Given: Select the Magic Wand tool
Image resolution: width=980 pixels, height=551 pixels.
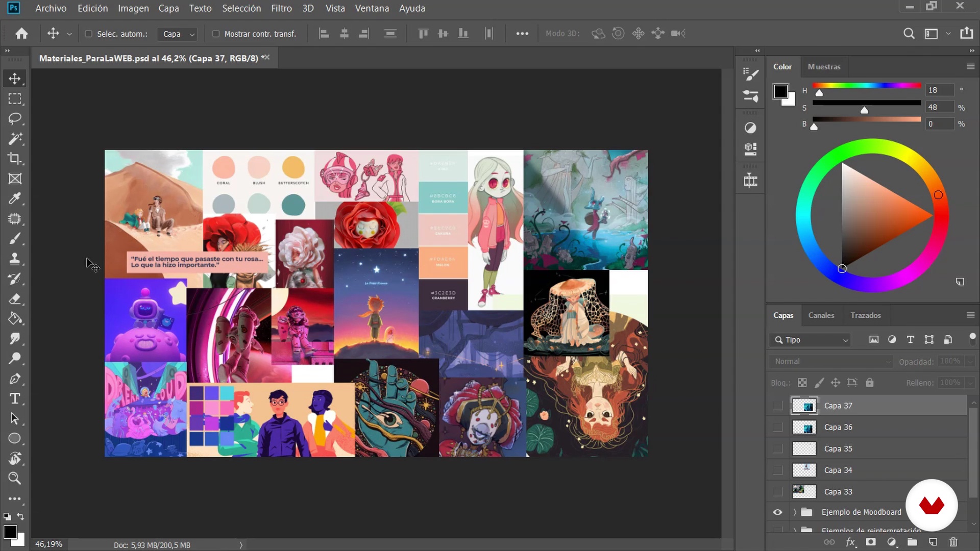Looking at the screenshot, I should [x=15, y=138].
